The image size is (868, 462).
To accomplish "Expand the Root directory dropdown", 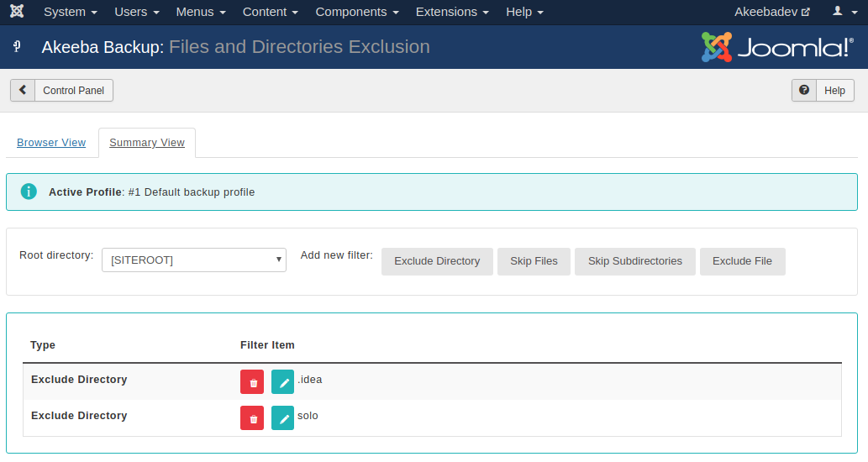I will point(194,260).
